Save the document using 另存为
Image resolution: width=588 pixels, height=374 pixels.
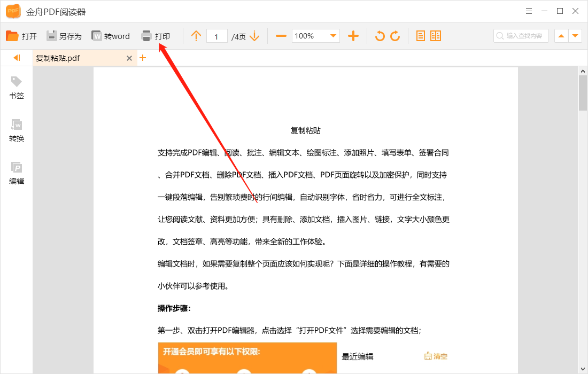64,36
